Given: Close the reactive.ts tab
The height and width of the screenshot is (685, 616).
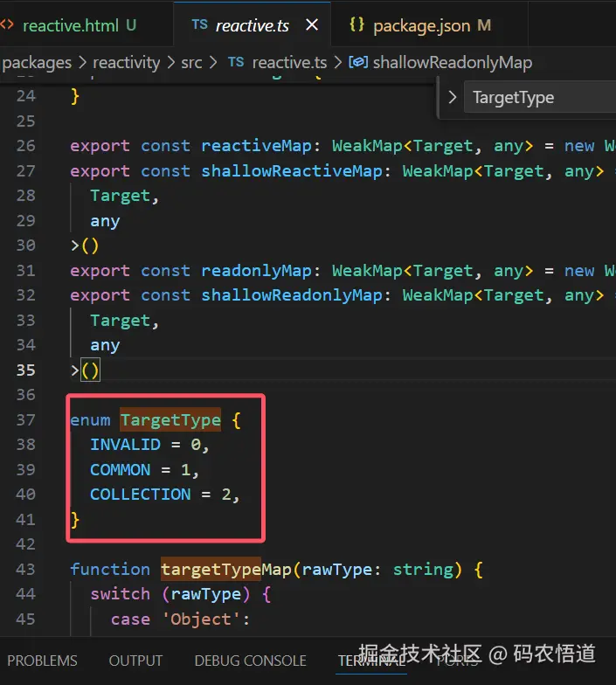Looking at the screenshot, I should coord(312,24).
